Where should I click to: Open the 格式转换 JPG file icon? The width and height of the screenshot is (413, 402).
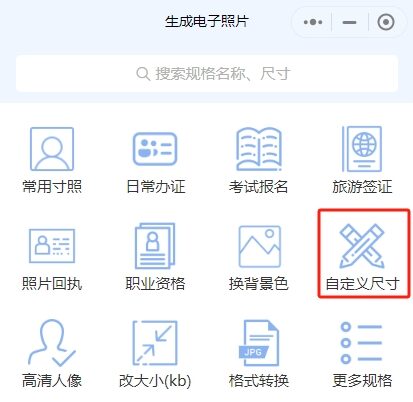point(259,343)
